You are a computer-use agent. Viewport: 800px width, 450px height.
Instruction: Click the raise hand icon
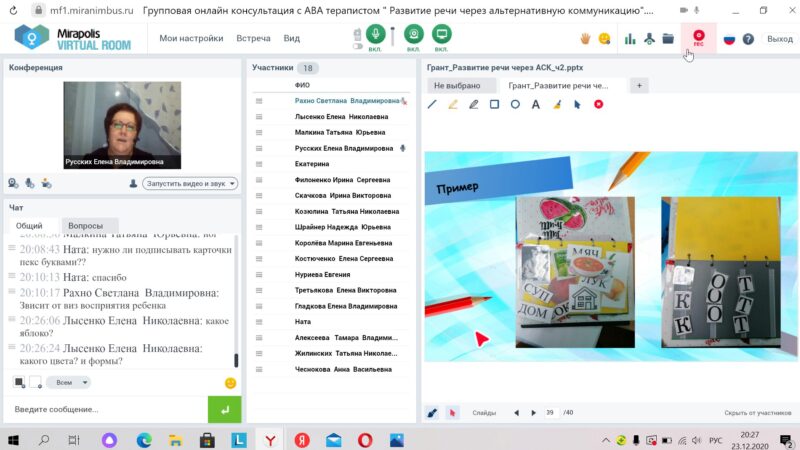tap(585, 39)
